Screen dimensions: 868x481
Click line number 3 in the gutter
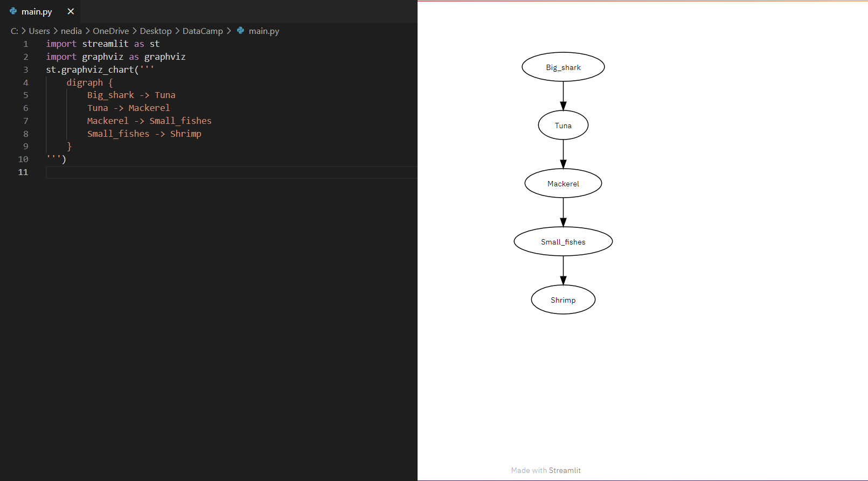(25, 70)
